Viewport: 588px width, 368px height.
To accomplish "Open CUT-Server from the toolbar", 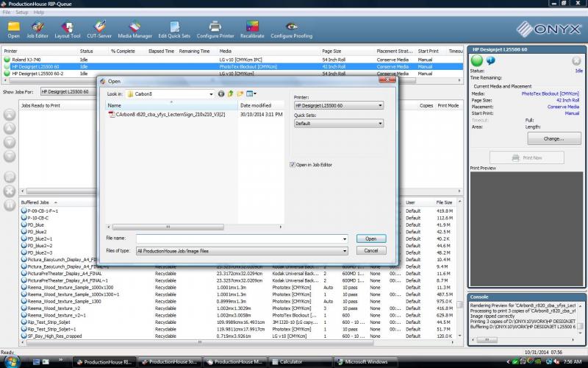I will coord(99,29).
